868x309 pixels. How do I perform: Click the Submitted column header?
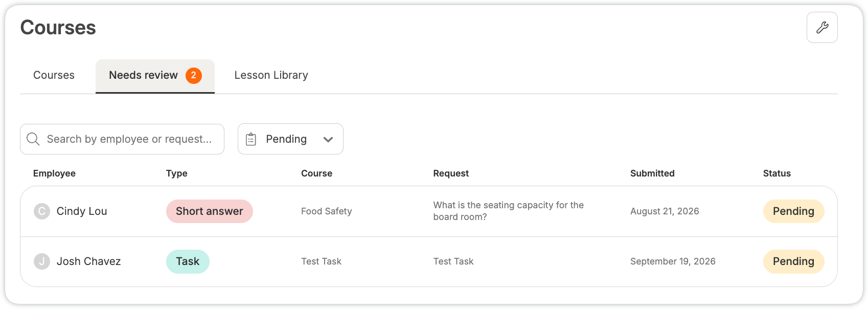pos(652,173)
